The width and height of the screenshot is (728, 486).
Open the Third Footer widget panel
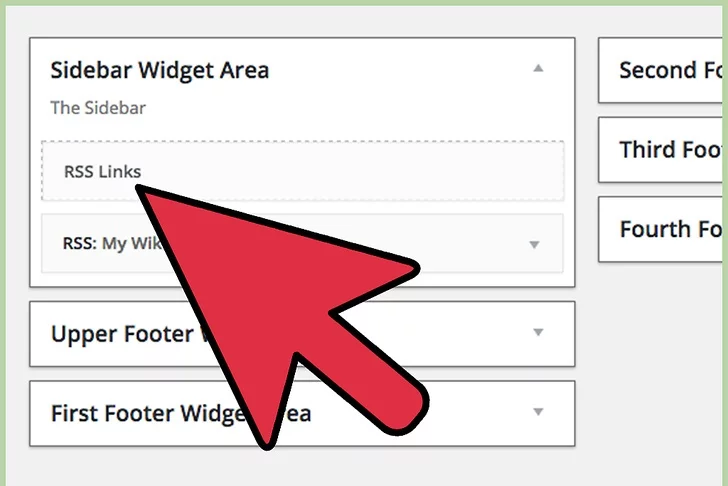(x=660, y=150)
